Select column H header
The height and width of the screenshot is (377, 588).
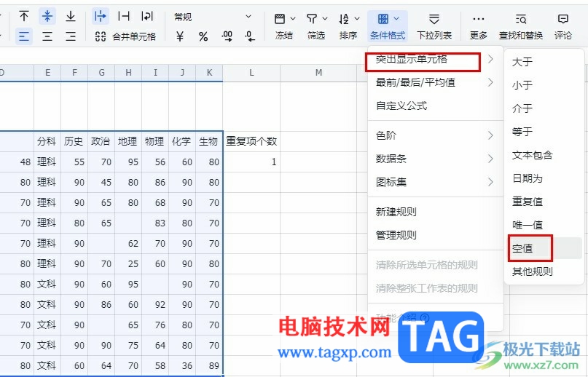(x=129, y=73)
